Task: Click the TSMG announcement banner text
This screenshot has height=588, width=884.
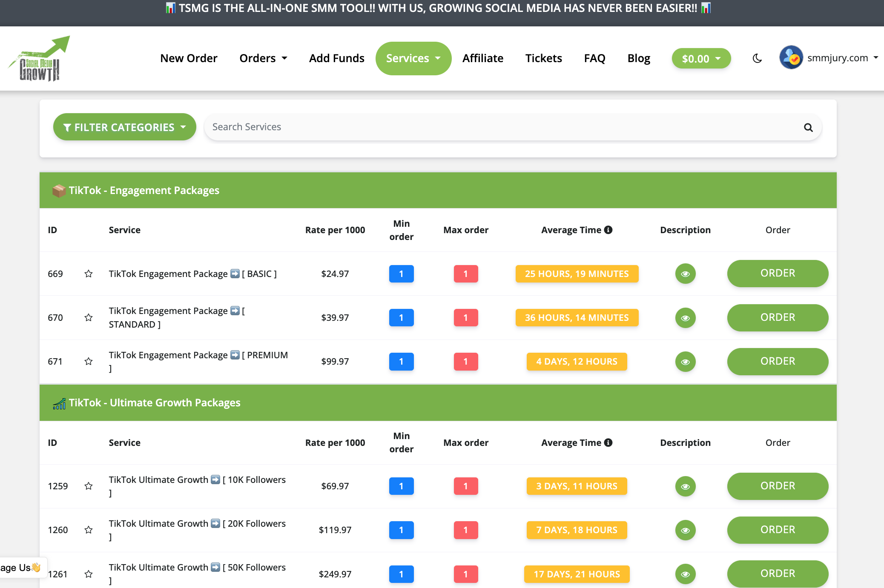Action: coord(438,8)
